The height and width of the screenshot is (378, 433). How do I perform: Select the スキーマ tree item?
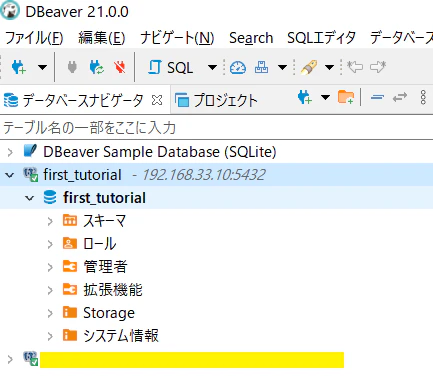104,221
